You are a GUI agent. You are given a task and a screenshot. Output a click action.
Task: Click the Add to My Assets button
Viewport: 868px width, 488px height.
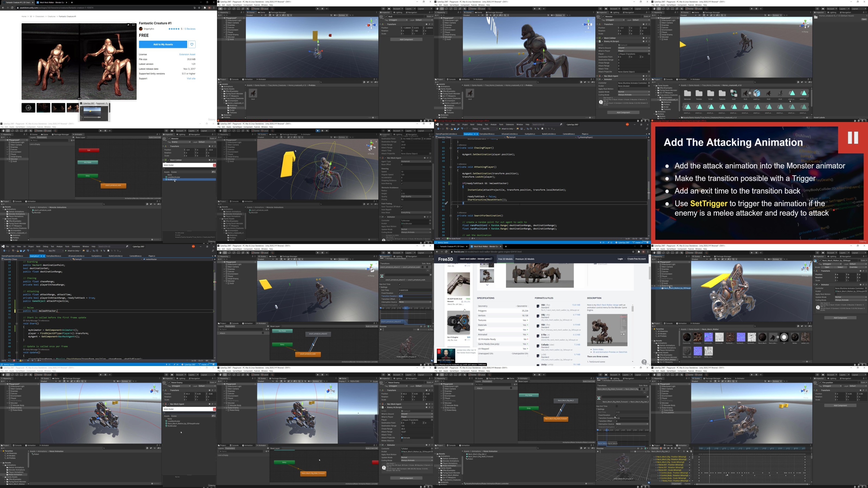(163, 44)
